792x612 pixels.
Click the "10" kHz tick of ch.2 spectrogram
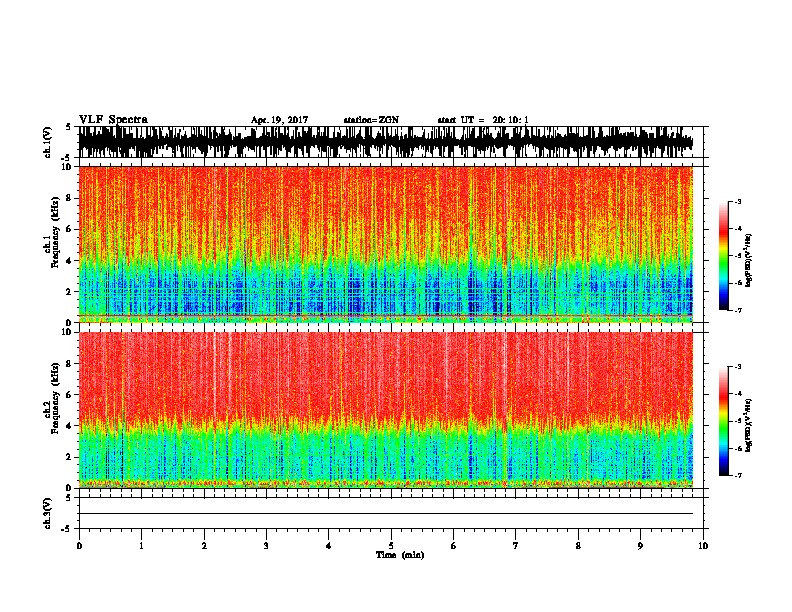(x=67, y=332)
